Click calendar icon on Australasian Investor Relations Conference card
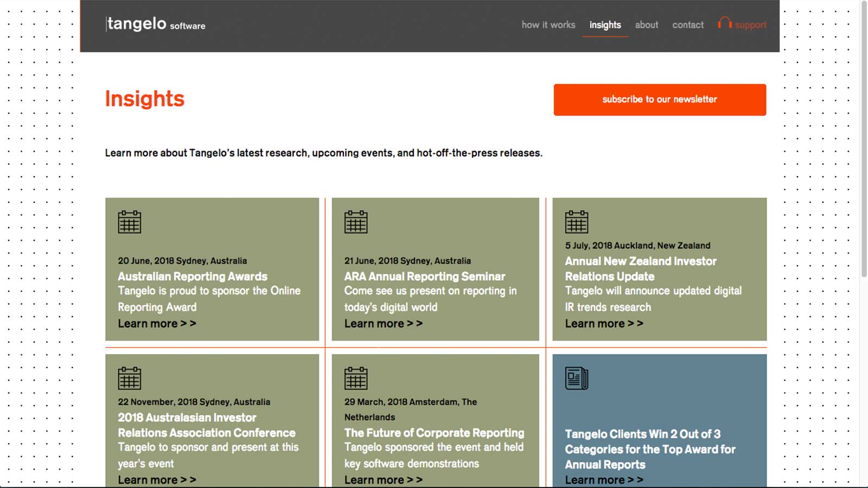 pos(130,378)
